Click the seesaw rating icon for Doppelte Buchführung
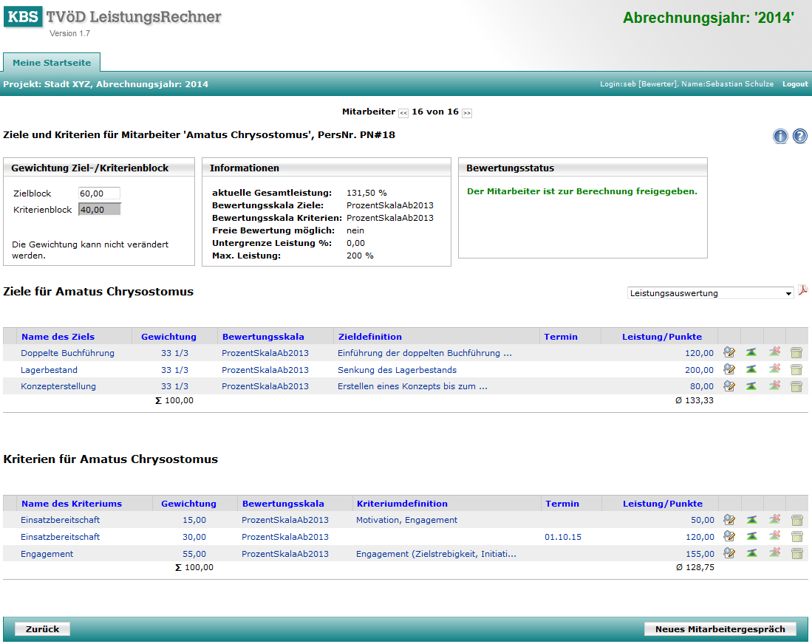 coord(751,352)
